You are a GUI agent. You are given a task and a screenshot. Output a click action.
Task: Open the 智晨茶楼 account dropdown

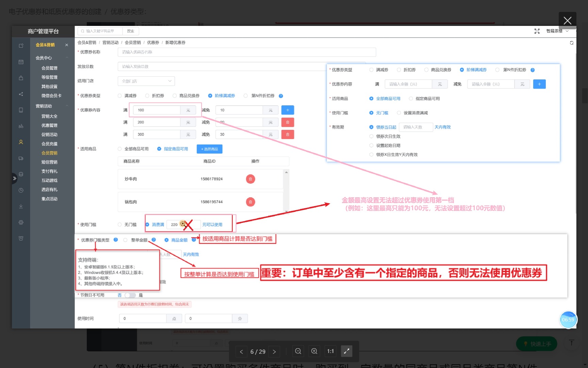[x=557, y=31]
